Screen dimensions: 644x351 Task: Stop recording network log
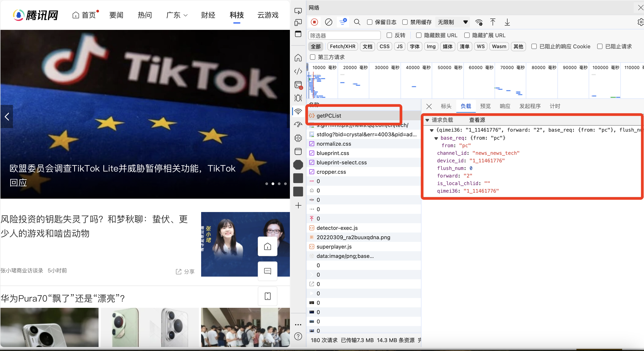314,22
